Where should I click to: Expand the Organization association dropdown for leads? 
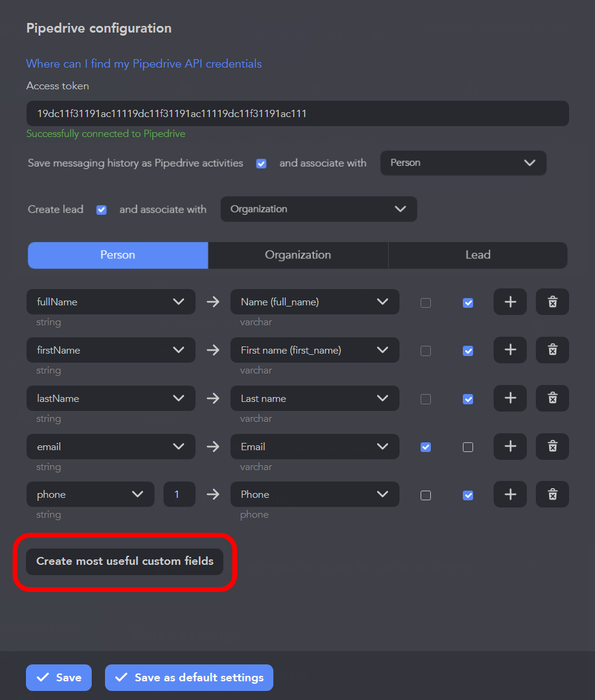coord(319,209)
